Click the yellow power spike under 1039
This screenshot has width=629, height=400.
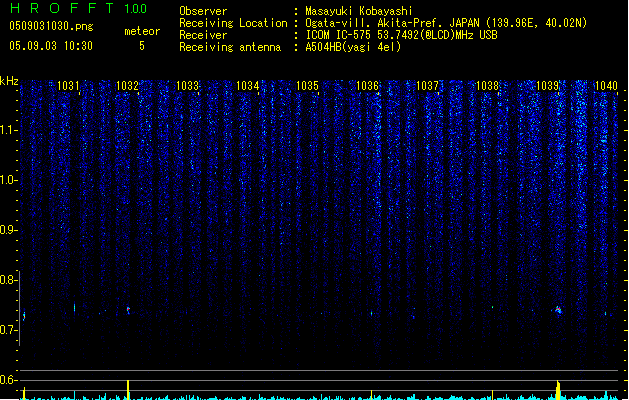pyautogui.click(x=558, y=390)
